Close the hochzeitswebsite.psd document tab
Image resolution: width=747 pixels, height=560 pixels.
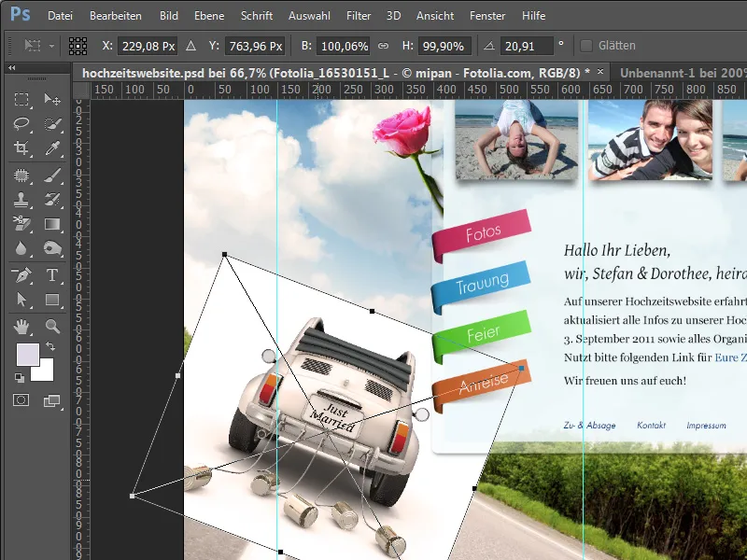point(600,72)
